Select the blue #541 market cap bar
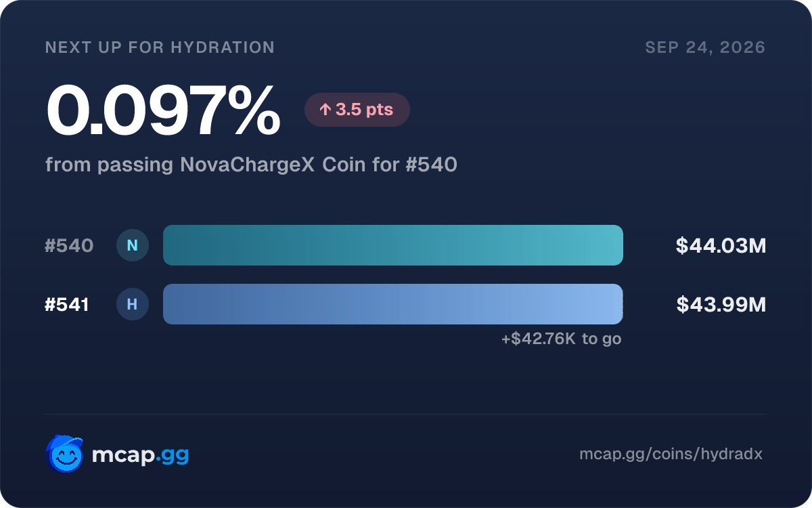The height and width of the screenshot is (508, 812). (x=393, y=304)
